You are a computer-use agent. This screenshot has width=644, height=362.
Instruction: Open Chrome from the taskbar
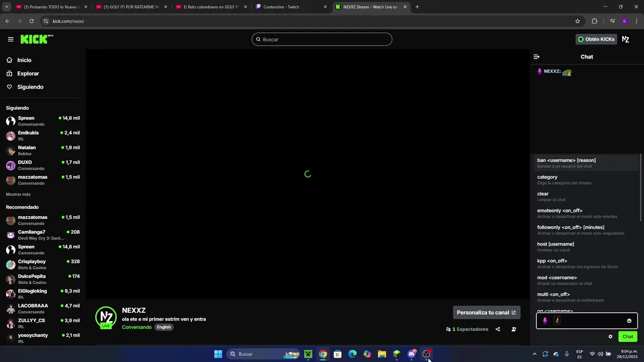(x=323, y=354)
